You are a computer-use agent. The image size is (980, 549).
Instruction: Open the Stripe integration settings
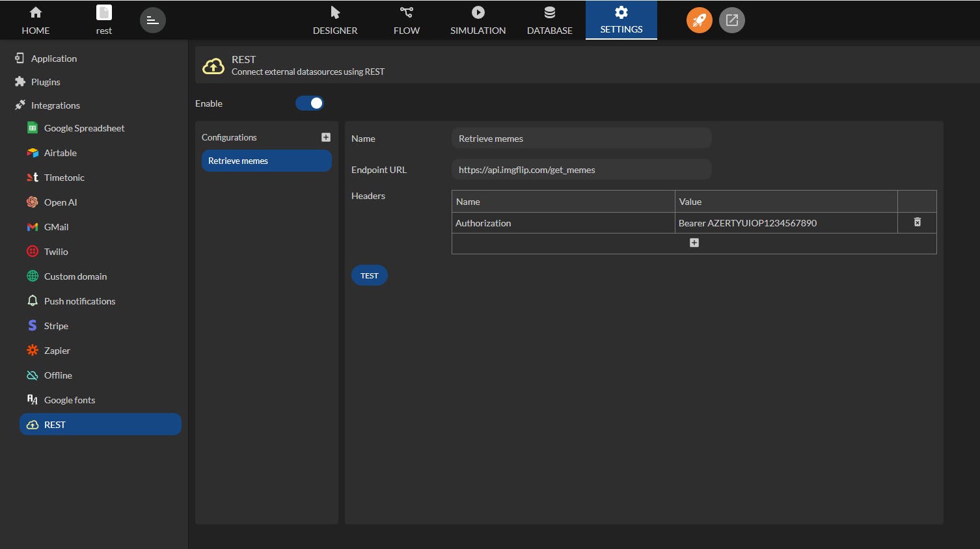[x=101, y=326]
